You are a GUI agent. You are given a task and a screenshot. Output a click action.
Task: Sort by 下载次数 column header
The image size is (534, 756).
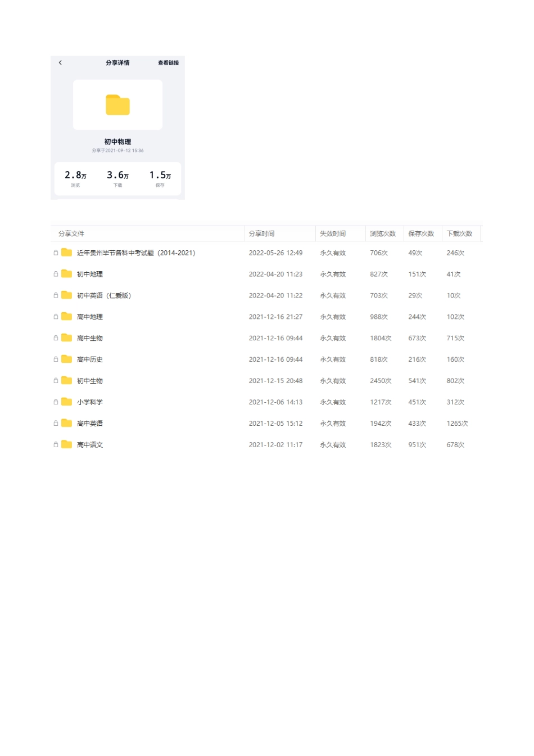(459, 233)
